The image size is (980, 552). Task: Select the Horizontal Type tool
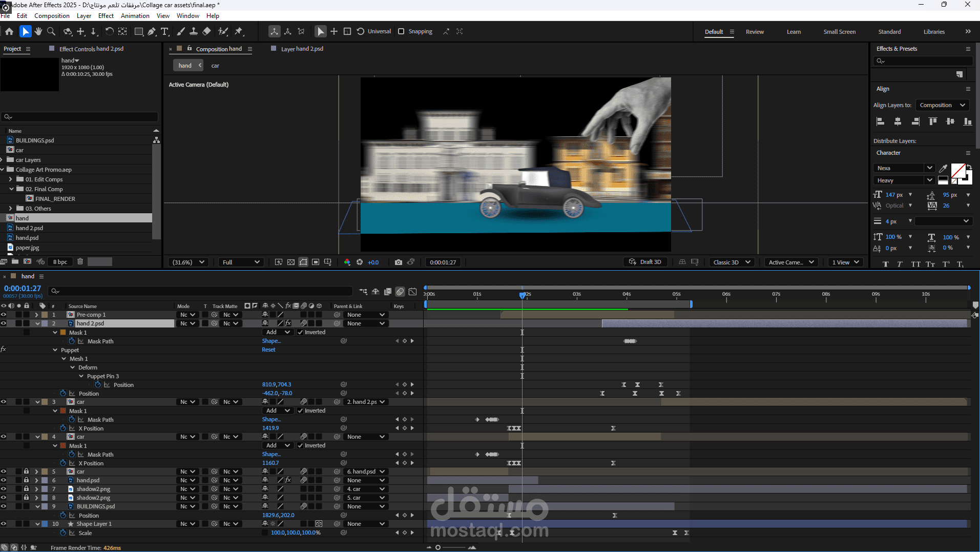165,31
